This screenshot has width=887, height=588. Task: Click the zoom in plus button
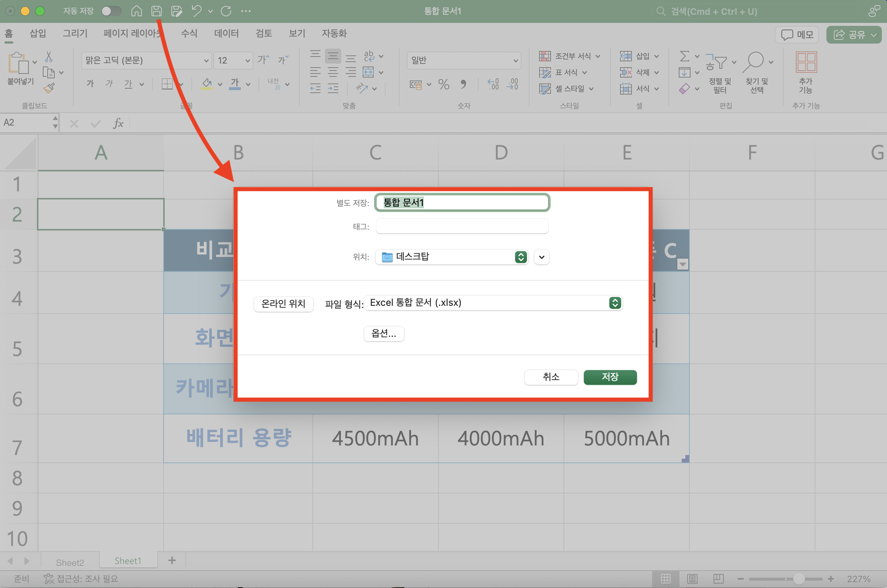tap(831, 579)
